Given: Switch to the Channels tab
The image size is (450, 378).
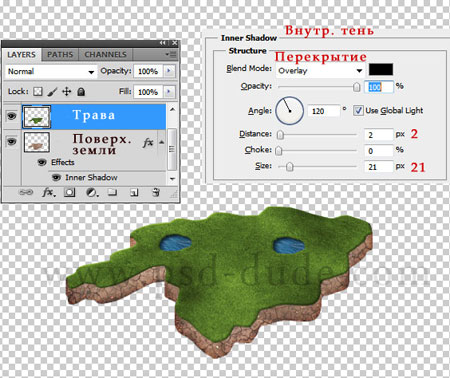Looking at the screenshot, I should tap(105, 54).
